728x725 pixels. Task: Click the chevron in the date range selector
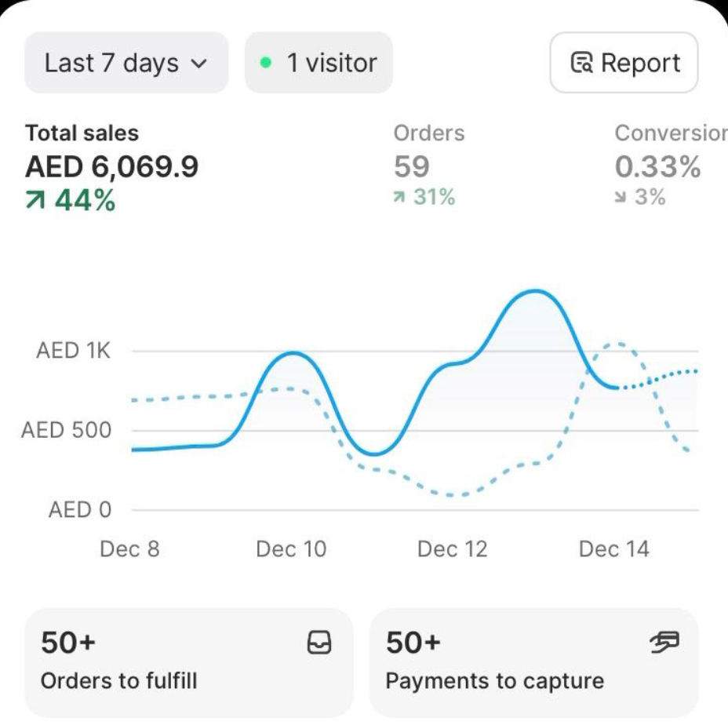199,64
